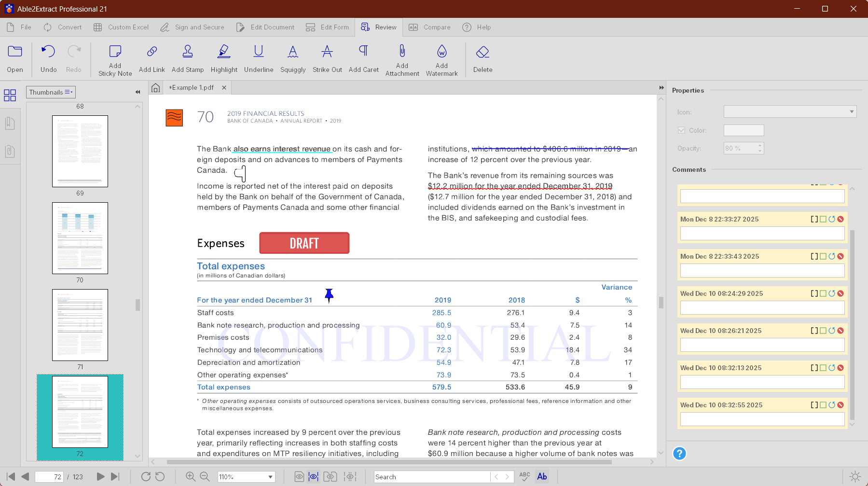The image size is (868, 486).
Task: Delete the Mon Dec 8 22:33:27 comment
Action: [x=840, y=219]
